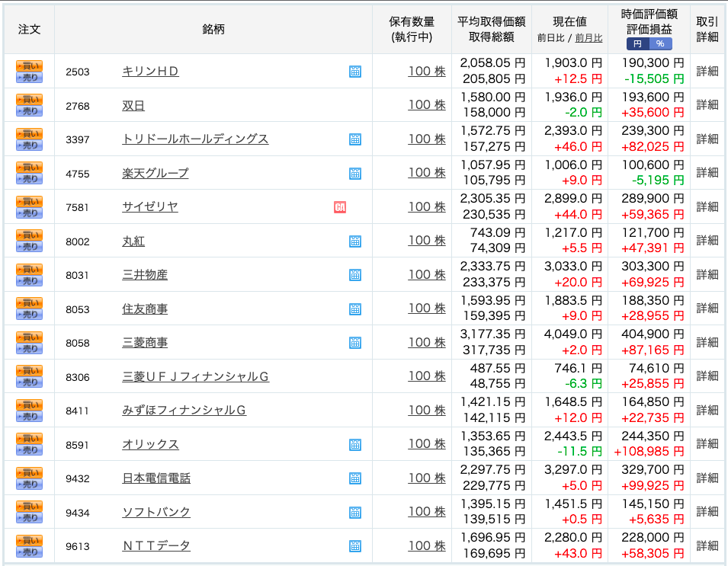Open calendar icon for 三井物産
Screen dimensions: 728x566
coord(355,275)
